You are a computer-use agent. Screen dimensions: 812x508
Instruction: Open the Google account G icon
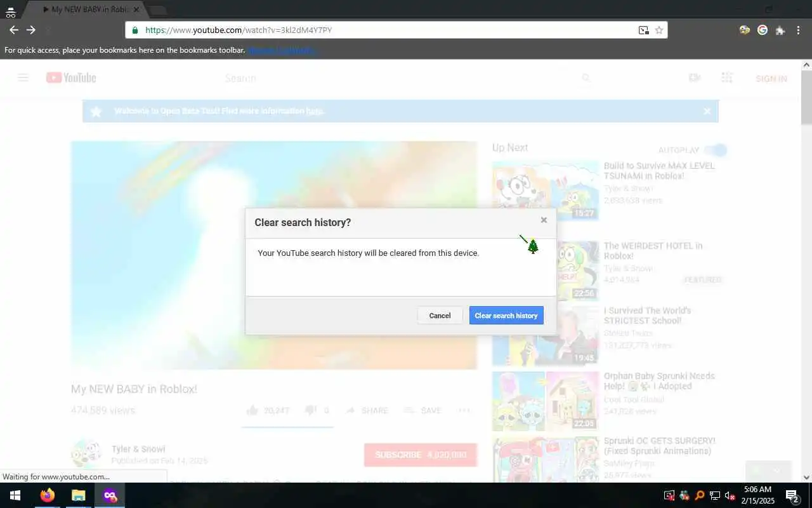[763, 30]
